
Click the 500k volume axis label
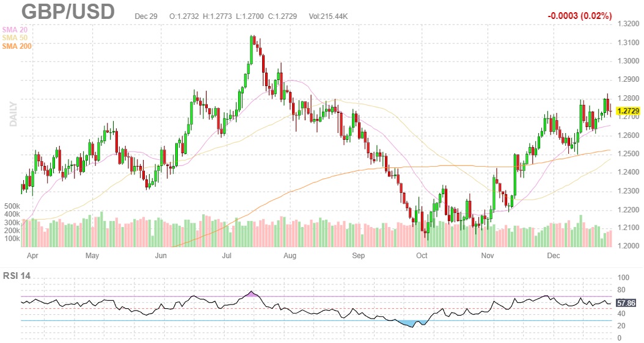click(x=12, y=206)
